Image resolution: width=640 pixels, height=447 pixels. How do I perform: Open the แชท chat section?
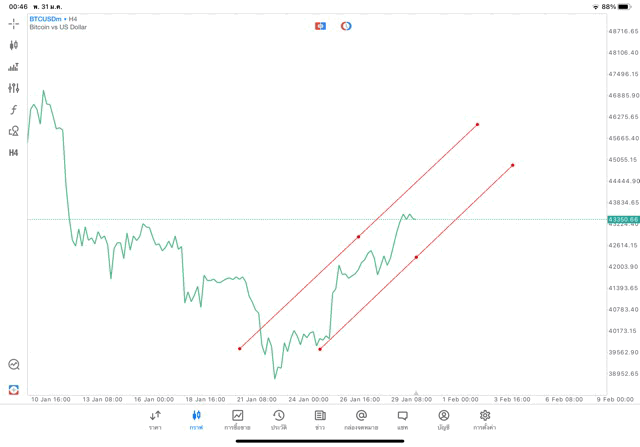(x=402, y=420)
